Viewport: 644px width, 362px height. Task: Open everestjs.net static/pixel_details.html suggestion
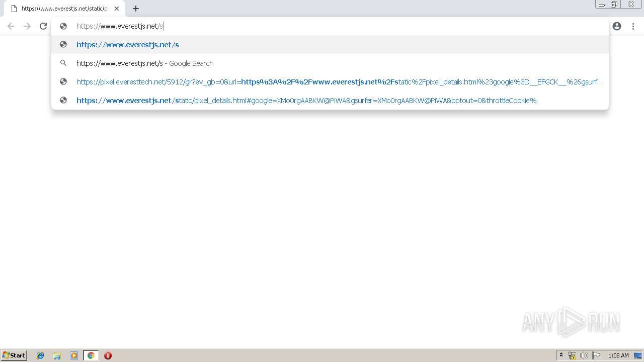click(x=330, y=101)
